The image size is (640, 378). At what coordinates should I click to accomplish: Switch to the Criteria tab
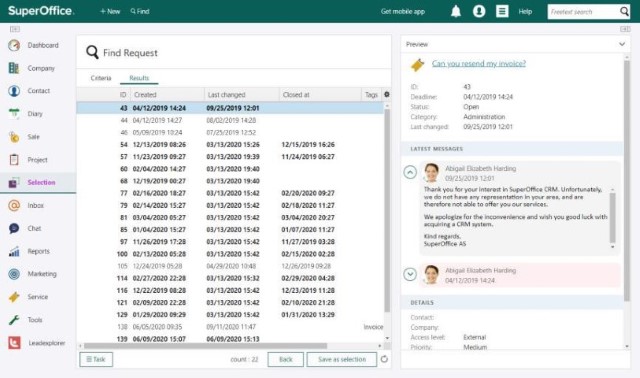point(101,78)
